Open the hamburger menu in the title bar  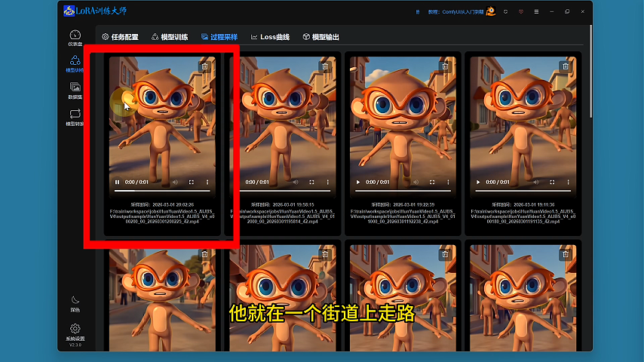(x=536, y=11)
